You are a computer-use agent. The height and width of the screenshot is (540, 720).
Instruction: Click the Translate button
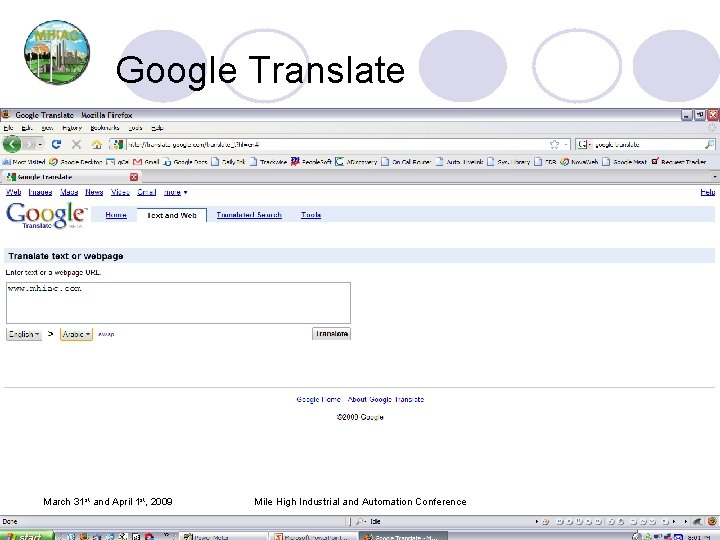coord(332,334)
